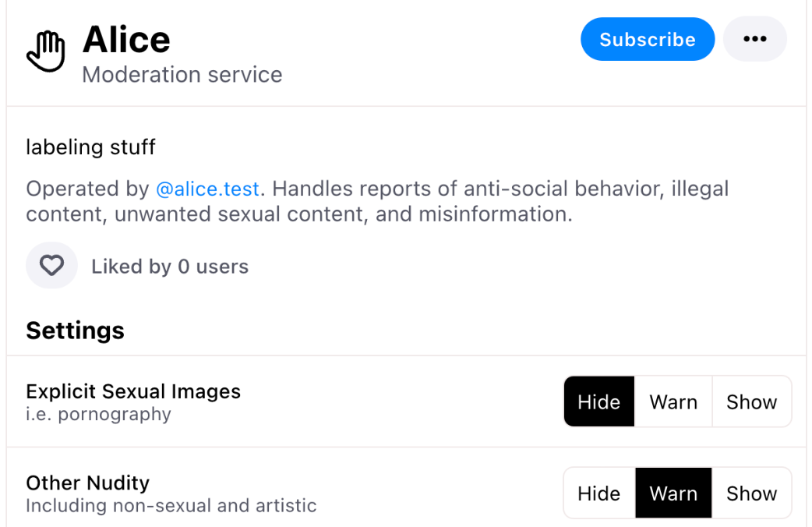Click the "Moderation service" subtitle
The image size is (812, 527).
(182, 75)
